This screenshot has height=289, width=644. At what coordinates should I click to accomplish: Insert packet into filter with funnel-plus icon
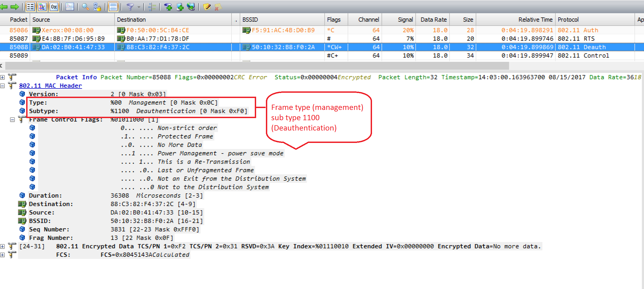point(169,7)
